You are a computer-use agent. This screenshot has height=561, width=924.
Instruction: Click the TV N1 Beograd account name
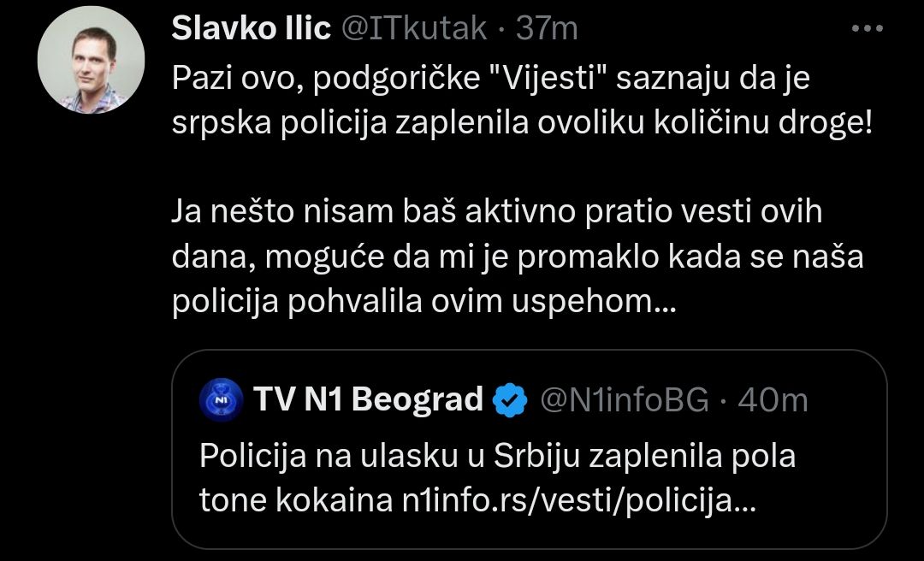tap(369, 400)
